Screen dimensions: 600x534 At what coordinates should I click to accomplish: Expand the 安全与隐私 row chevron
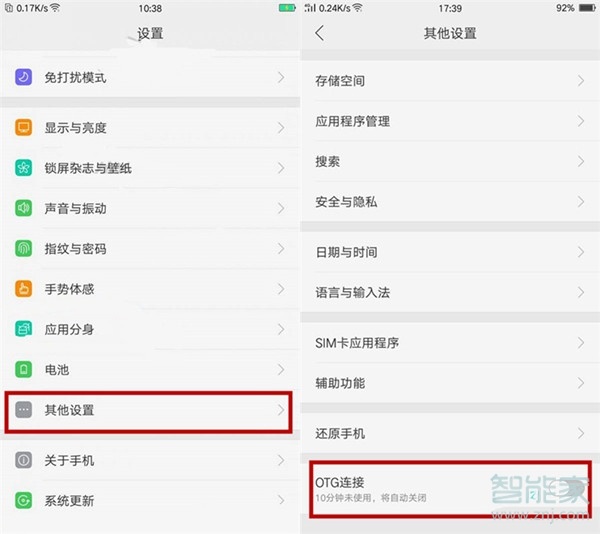tap(581, 202)
